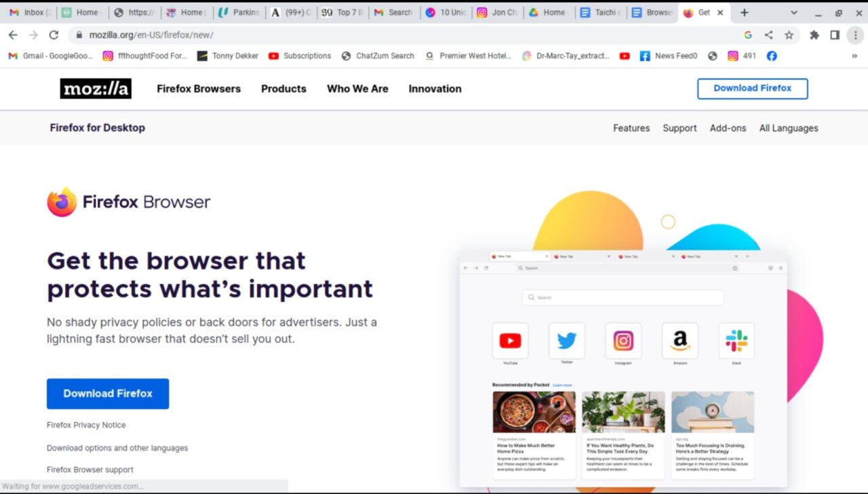Switch to the Top 7 B tab
868x494 pixels.
(342, 12)
